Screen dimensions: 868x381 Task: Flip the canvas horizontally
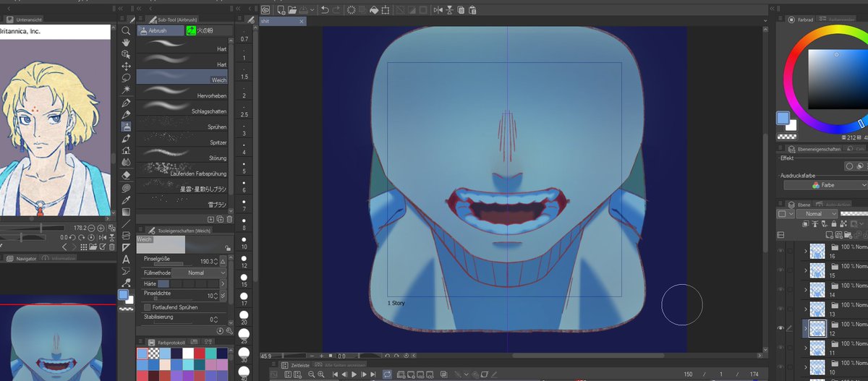click(x=437, y=9)
